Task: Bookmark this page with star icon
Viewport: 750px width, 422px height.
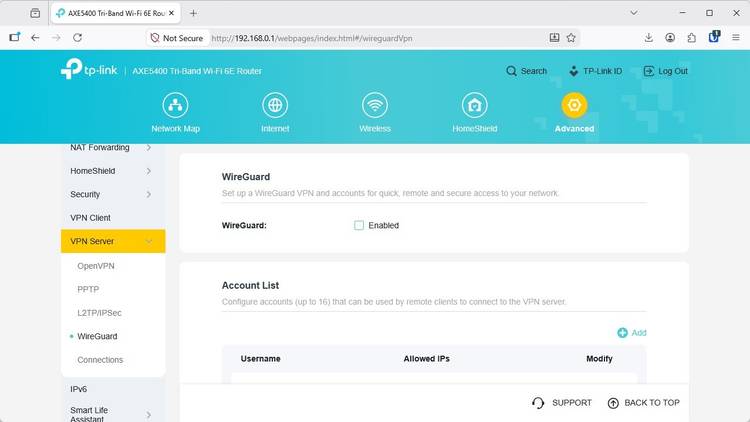Action: tap(571, 38)
